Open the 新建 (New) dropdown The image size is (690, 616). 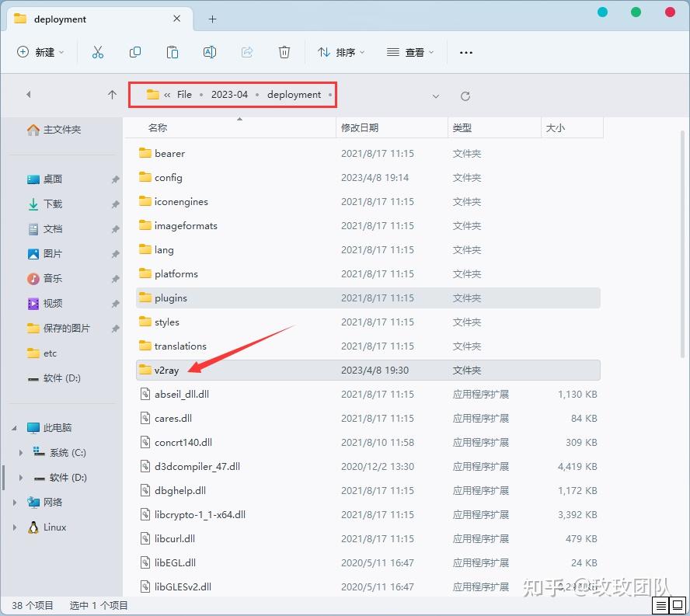[x=40, y=52]
